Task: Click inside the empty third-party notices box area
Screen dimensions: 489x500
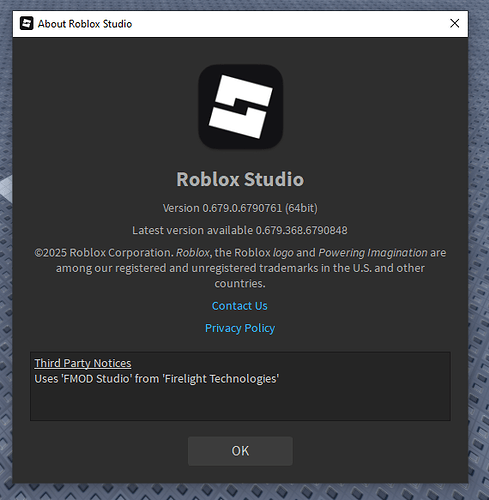Action: pyautogui.click(x=240, y=403)
